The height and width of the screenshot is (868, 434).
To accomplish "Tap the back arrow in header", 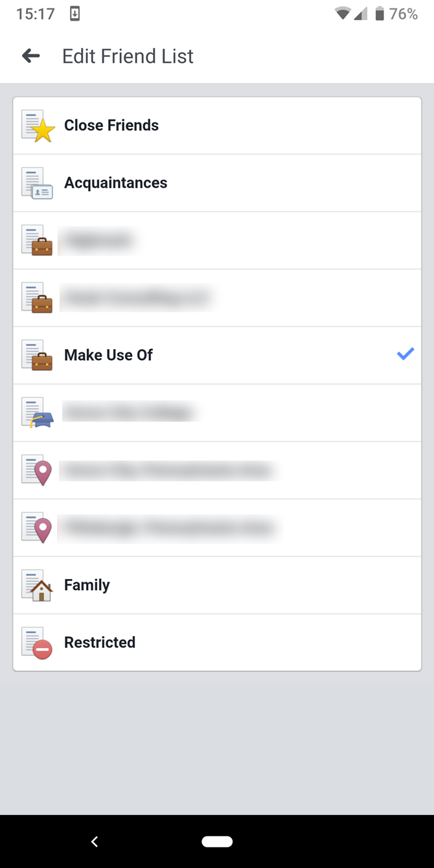I will (30, 56).
